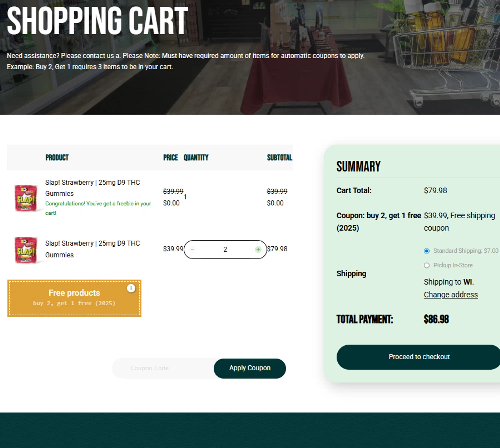Click the info icon on Free products coupon
The image size is (500, 448).
(x=131, y=288)
